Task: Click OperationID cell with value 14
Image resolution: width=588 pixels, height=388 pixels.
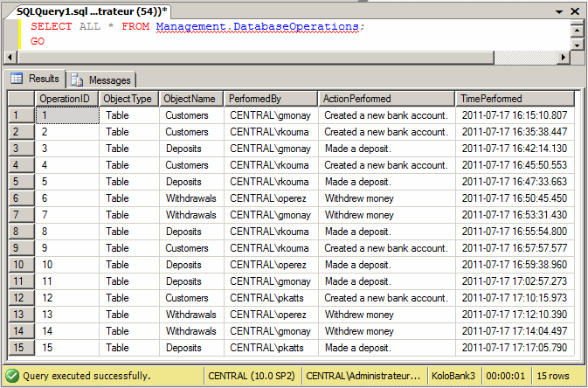Action: click(67, 331)
